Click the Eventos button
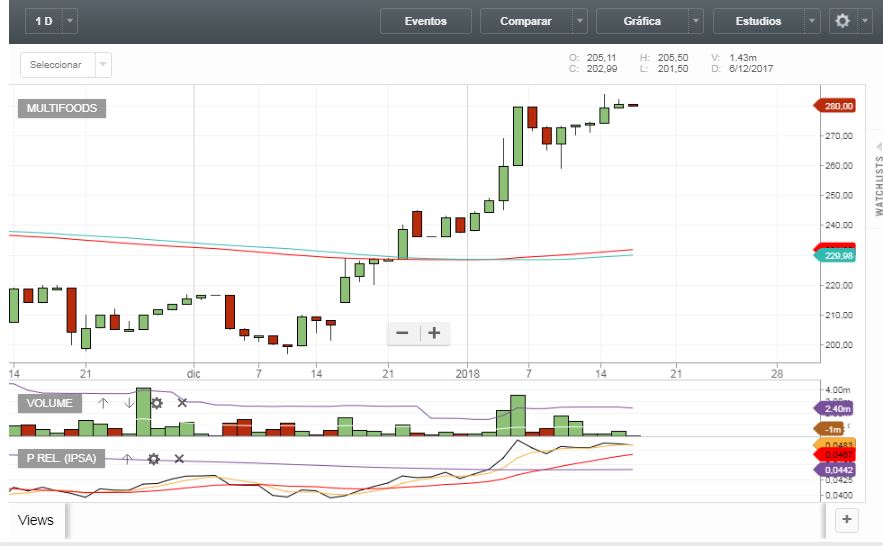 425,21
